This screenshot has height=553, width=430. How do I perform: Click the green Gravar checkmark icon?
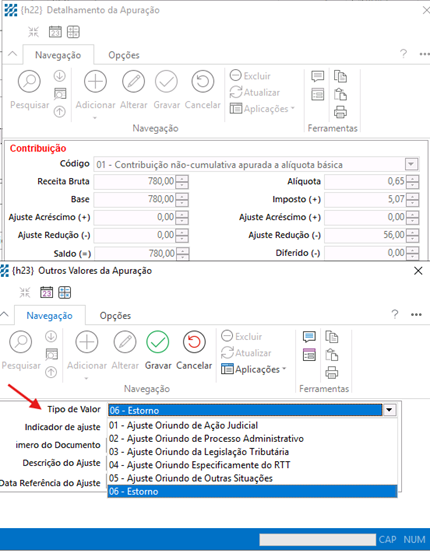click(x=158, y=342)
